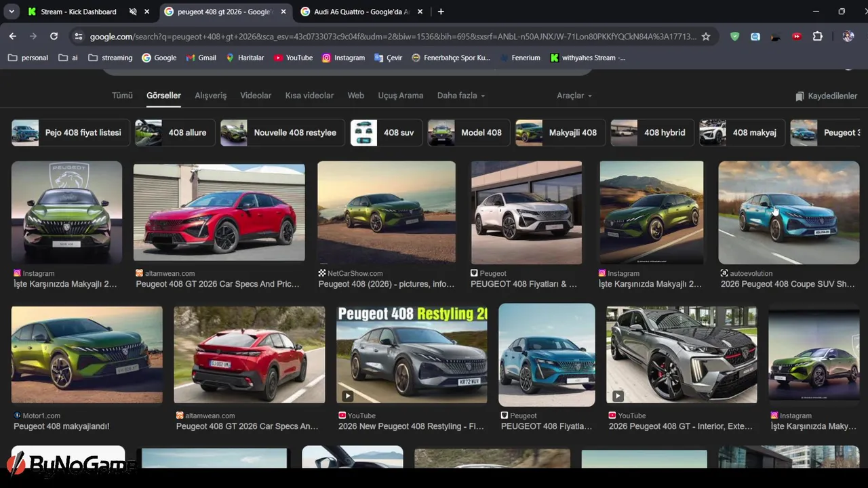Select the Makyajli 408 filter chip
Screen dimensions: 868x488
pos(561,133)
